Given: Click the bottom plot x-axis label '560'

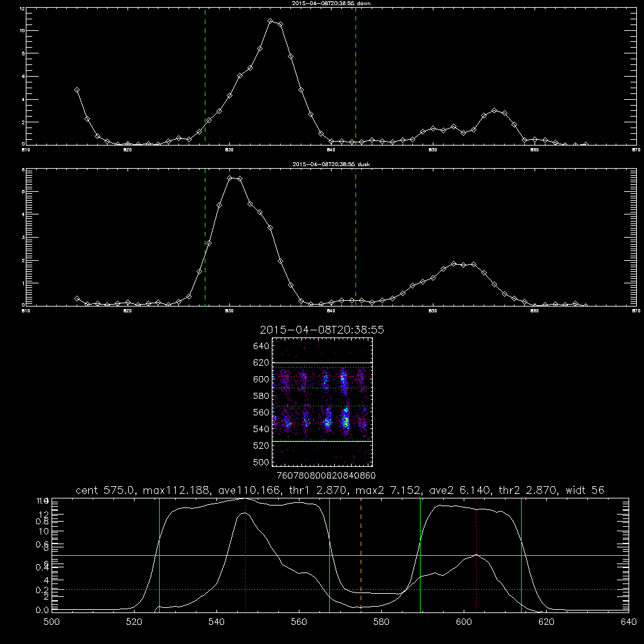Looking at the screenshot, I should click(x=299, y=622).
